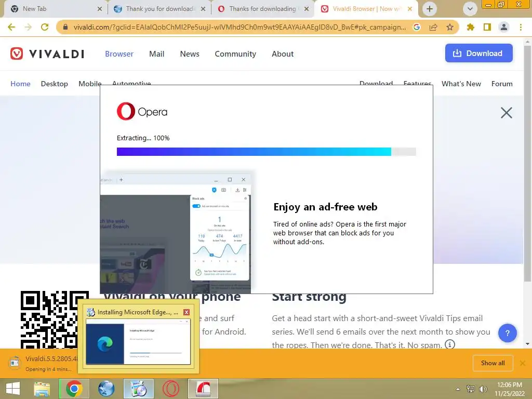
Task: Open the Browser menu on Vivaldi site
Action: pos(119,54)
